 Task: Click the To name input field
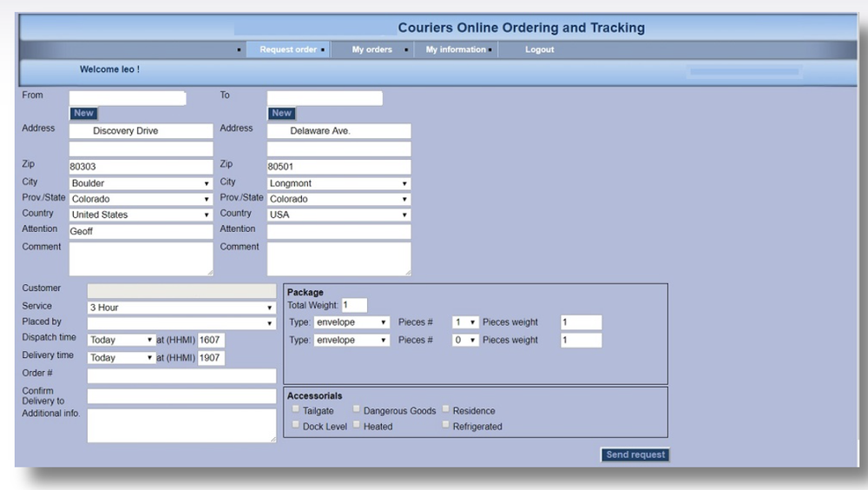(325, 98)
